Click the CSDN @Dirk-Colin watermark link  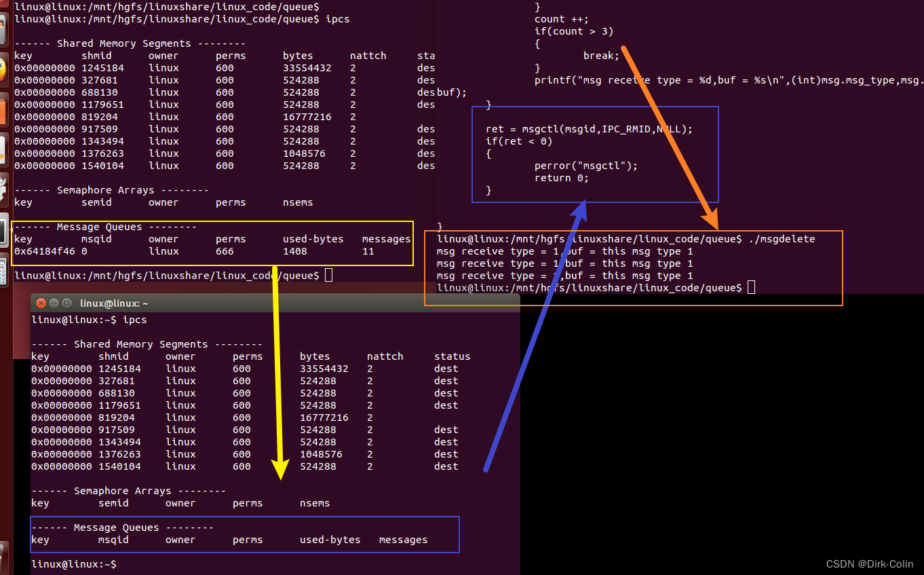pyautogui.click(x=869, y=564)
